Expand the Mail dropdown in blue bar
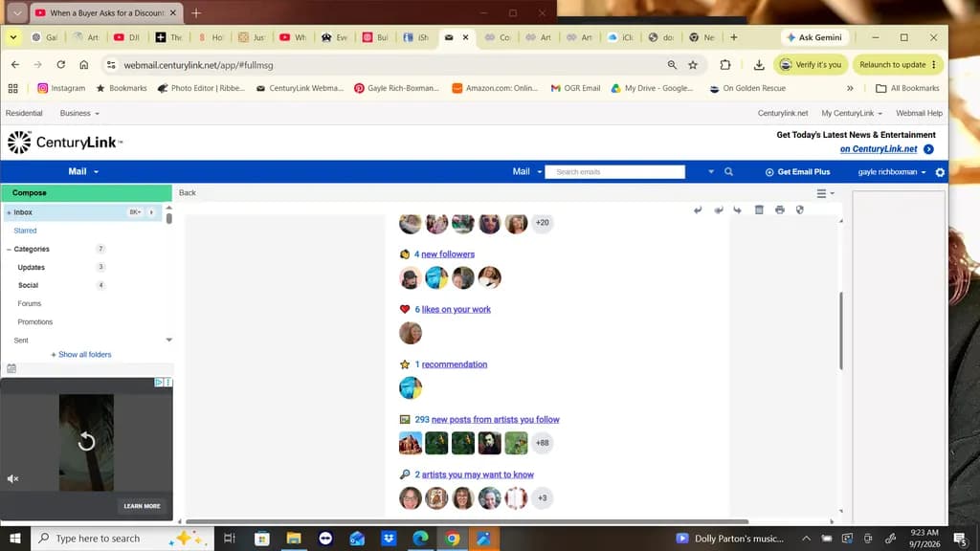The image size is (980, 551). (x=84, y=172)
